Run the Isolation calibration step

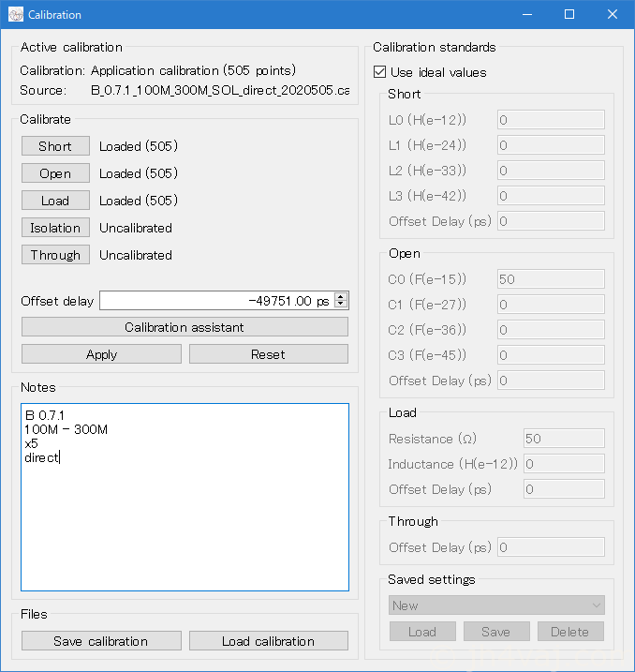point(55,228)
